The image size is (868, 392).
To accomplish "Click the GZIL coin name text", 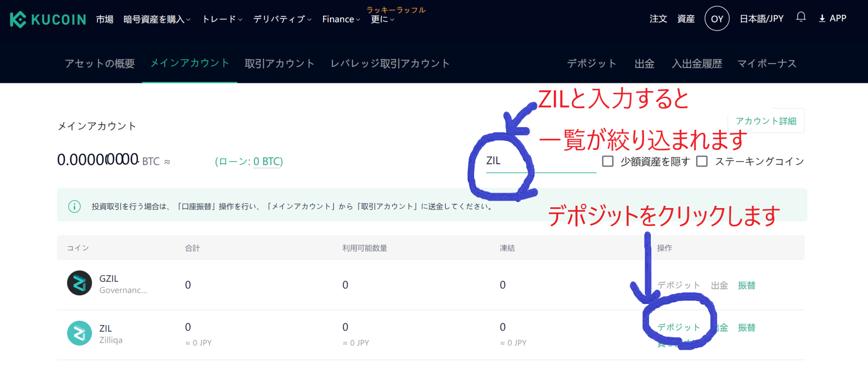I will click(x=109, y=279).
